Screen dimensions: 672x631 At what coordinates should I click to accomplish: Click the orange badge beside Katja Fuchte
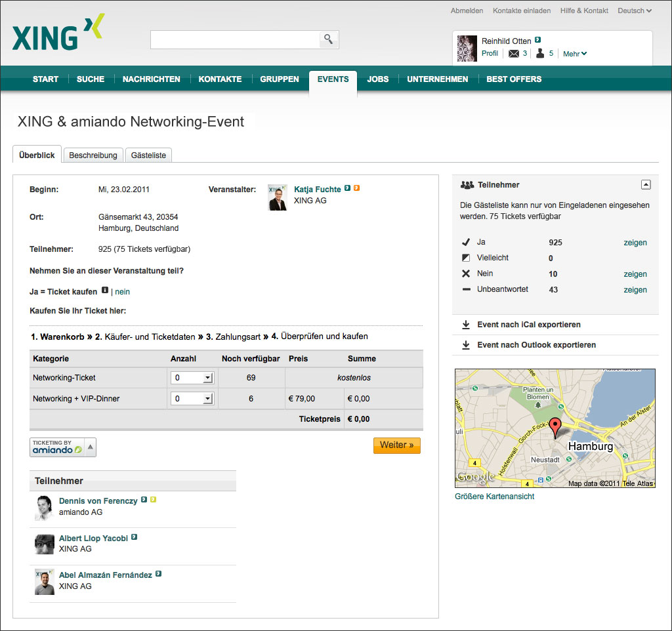[x=356, y=188]
